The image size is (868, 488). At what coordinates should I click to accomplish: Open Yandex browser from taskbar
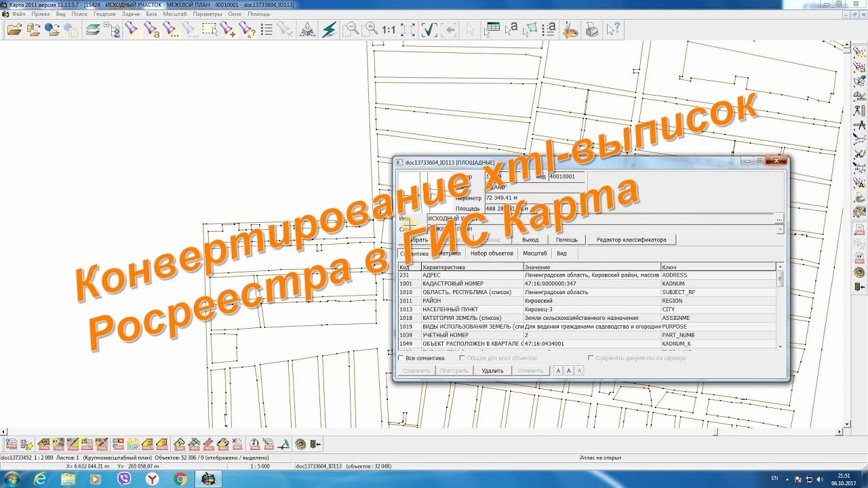point(154,479)
